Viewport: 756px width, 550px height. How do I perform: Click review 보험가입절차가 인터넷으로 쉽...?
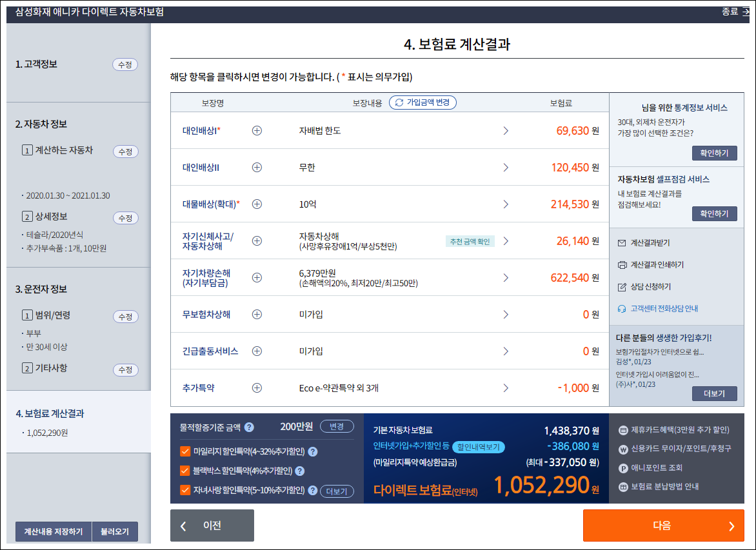coord(660,352)
